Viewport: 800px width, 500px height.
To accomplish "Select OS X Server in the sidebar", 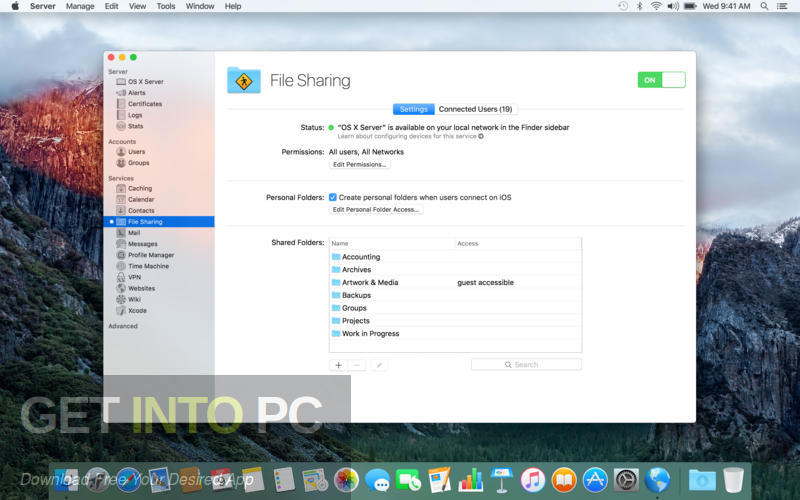I will 140,82.
